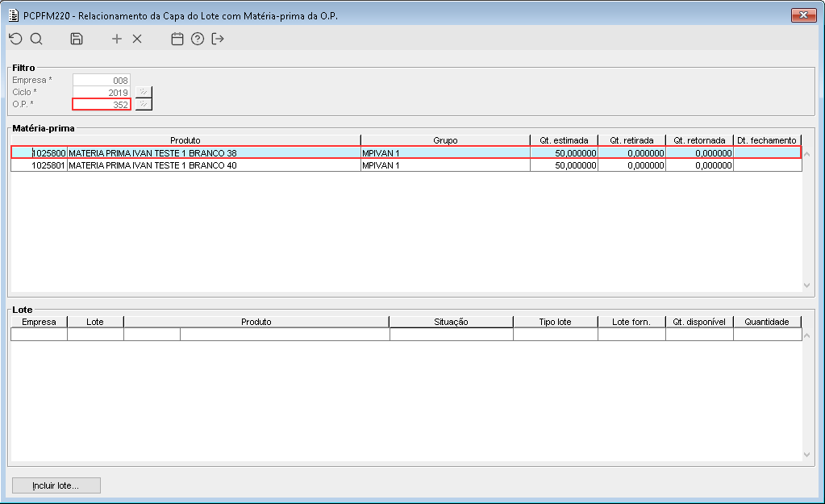Click the O.P. field showing 352
This screenshot has width=825, height=504.
(102, 104)
